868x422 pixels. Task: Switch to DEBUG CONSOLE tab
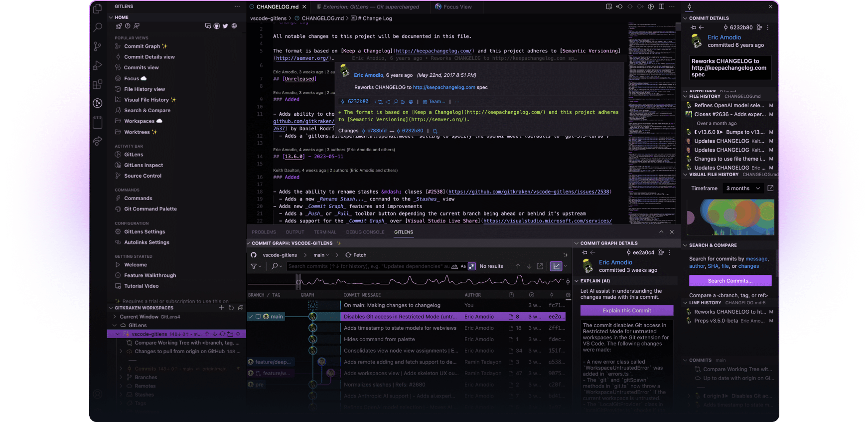coord(365,232)
